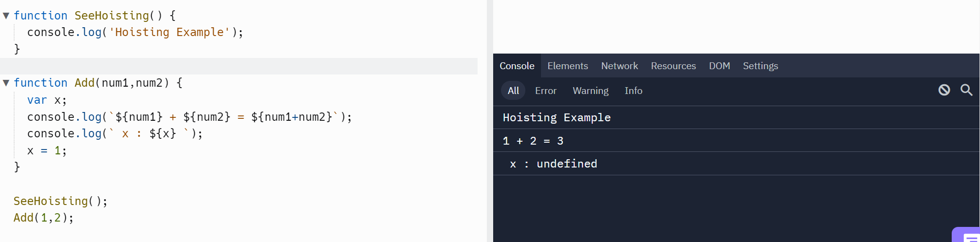The width and height of the screenshot is (980, 242).
Task: Filter console by Warning
Action: tap(590, 91)
